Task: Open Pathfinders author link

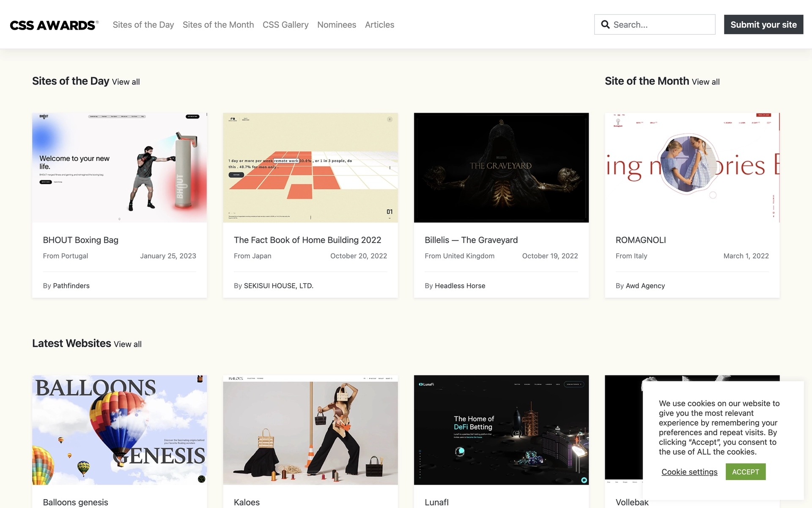Action: 71,286
